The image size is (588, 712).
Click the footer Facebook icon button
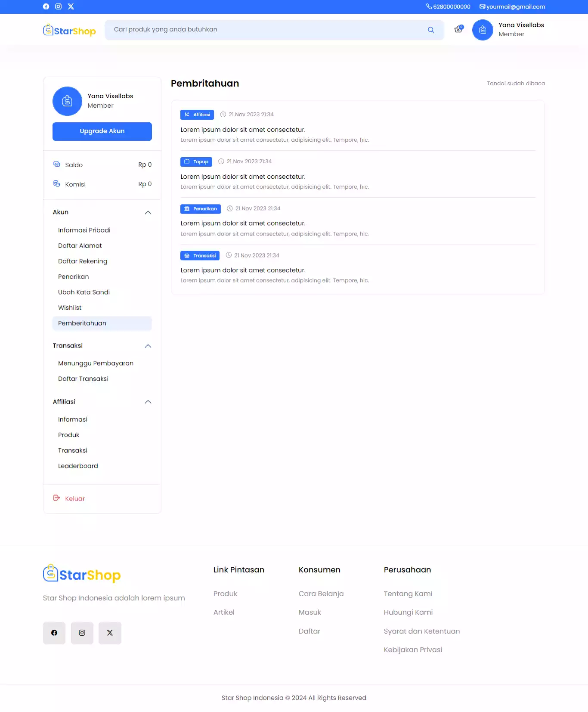pyautogui.click(x=54, y=633)
